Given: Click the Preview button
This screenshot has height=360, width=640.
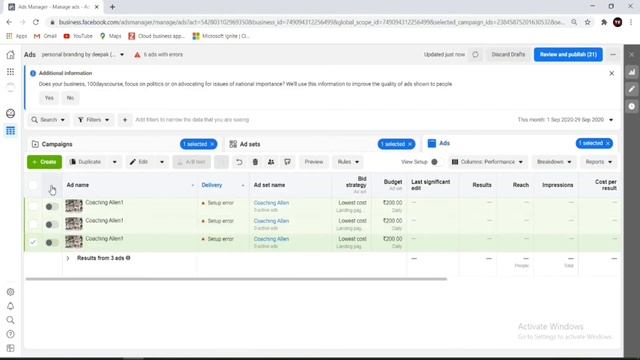Looking at the screenshot, I should (x=313, y=162).
